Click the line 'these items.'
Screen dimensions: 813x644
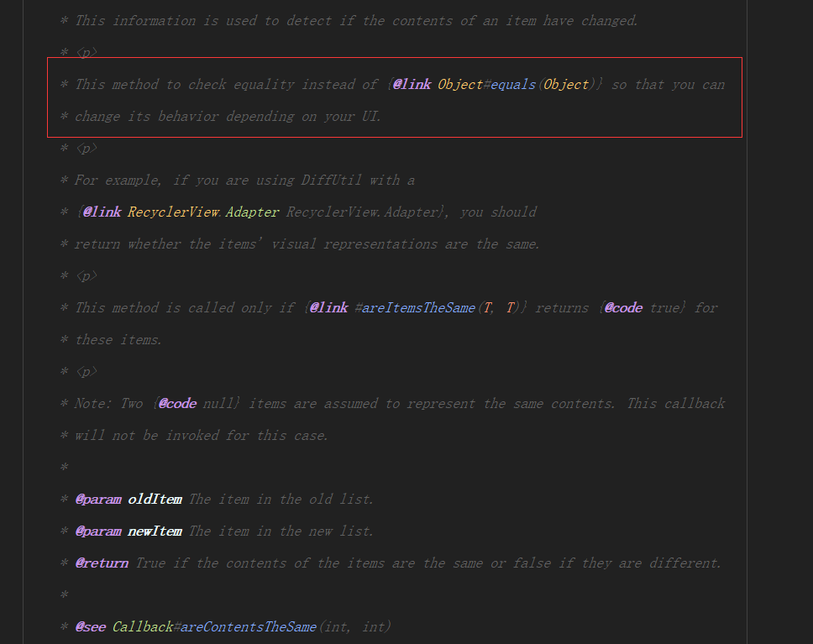tap(118, 339)
